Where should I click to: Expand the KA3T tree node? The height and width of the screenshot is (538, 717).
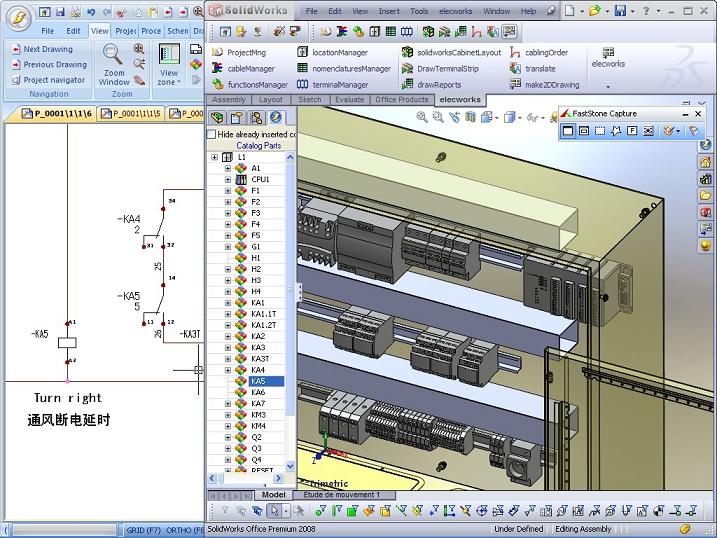(228, 359)
